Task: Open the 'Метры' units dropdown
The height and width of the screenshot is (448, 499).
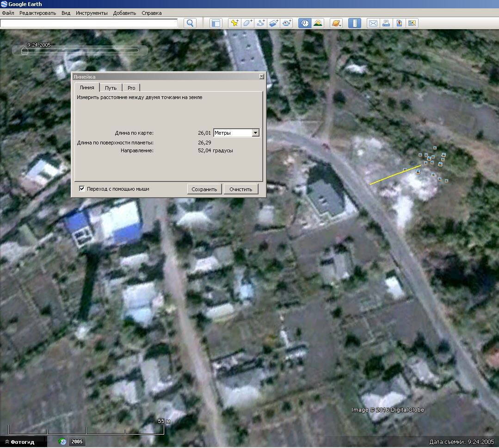Action: point(255,133)
